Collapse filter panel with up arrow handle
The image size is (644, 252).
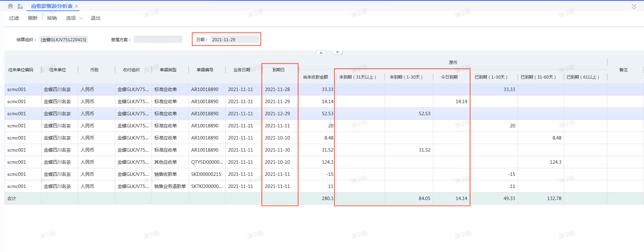321,53
